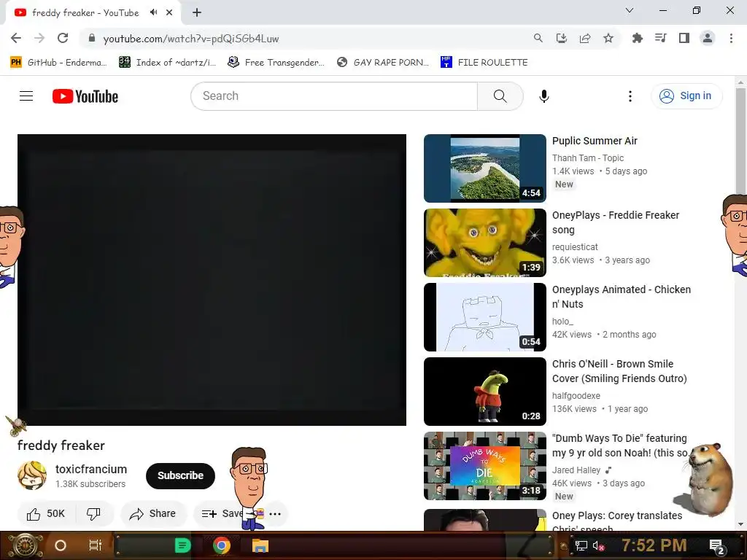747x560 pixels.
Task: Open Index of ~dartz bookmark
Action: coord(167,63)
